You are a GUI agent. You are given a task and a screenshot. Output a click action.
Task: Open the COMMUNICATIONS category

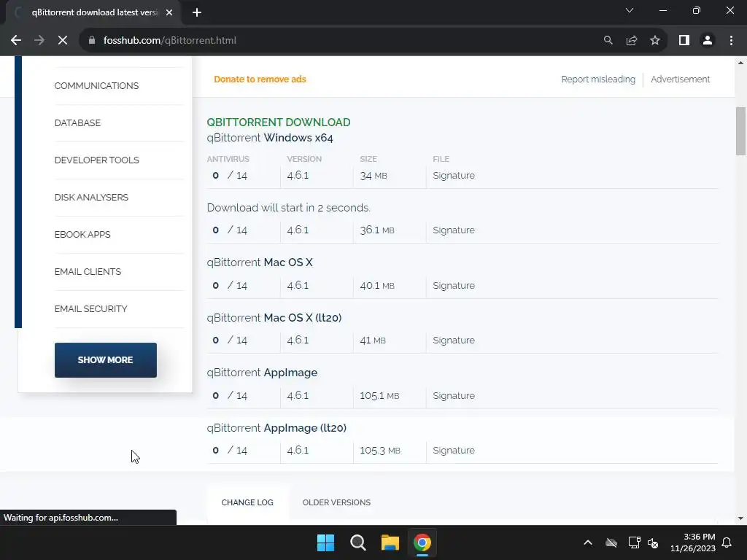click(97, 86)
